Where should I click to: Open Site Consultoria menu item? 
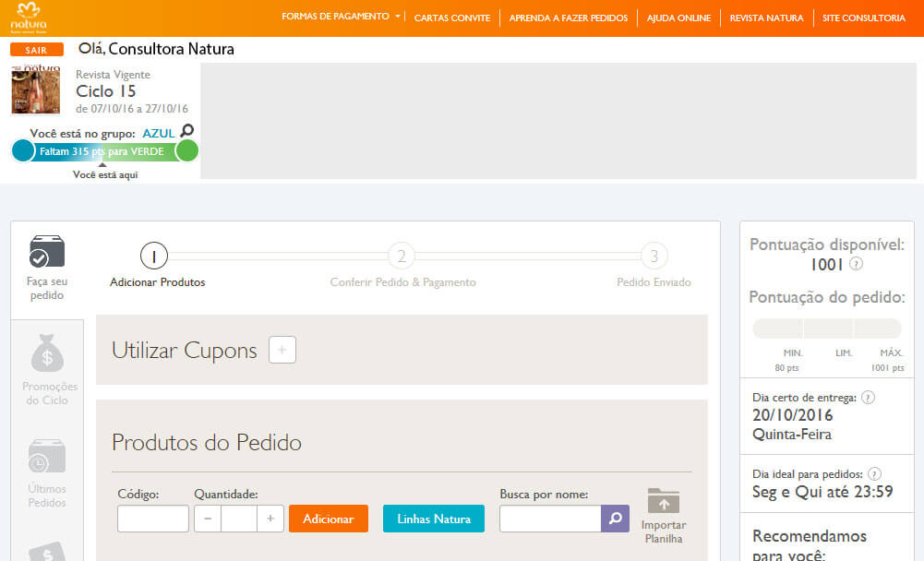(864, 18)
